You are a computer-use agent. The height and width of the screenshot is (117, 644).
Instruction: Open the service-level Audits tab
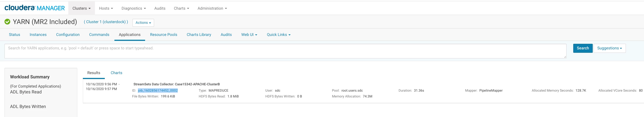(x=226, y=35)
